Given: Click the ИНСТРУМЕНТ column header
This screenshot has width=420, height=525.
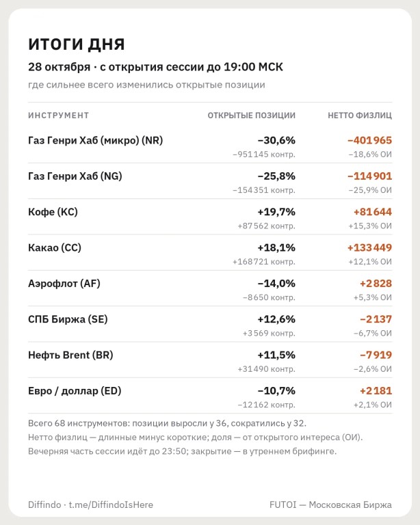Looking at the screenshot, I should click(x=59, y=115).
